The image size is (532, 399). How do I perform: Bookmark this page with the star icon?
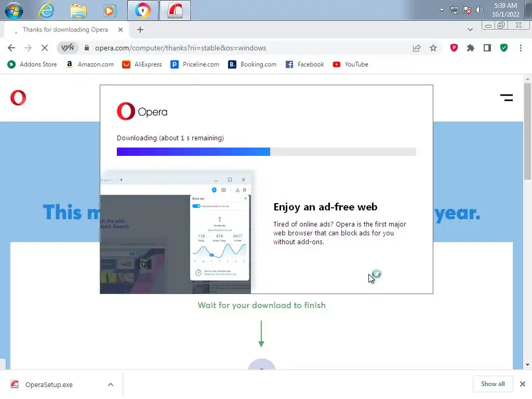point(433,48)
